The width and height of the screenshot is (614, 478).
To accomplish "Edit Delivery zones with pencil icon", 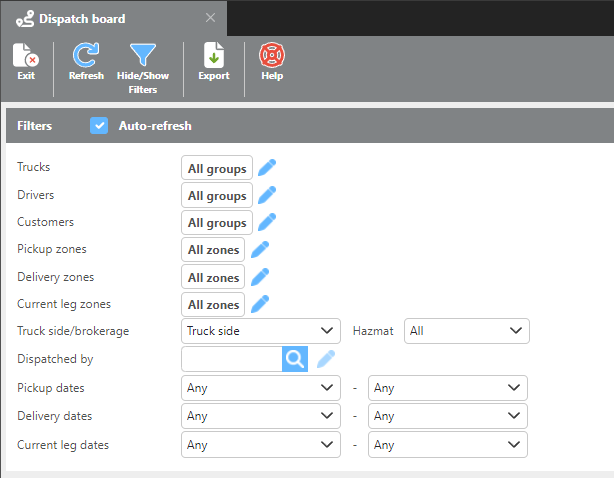I will pos(260,277).
